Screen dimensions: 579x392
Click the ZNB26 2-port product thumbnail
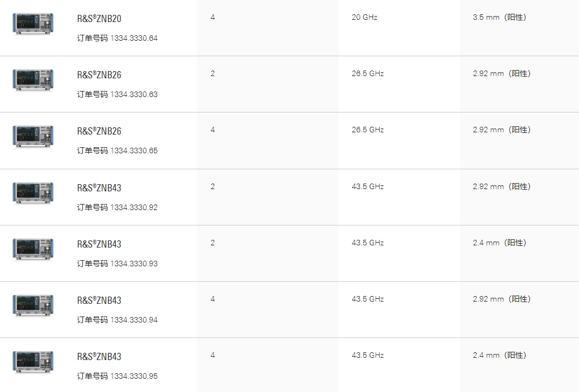[x=33, y=80]
